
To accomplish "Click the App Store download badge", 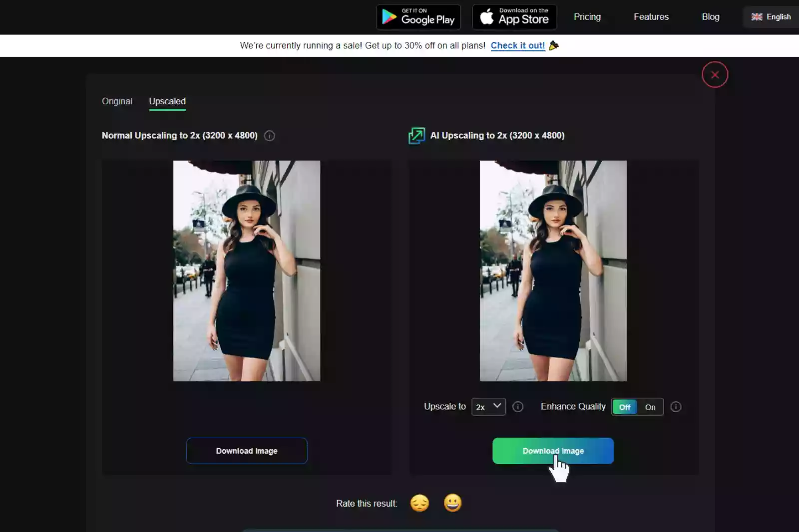I will coord(514,17).
